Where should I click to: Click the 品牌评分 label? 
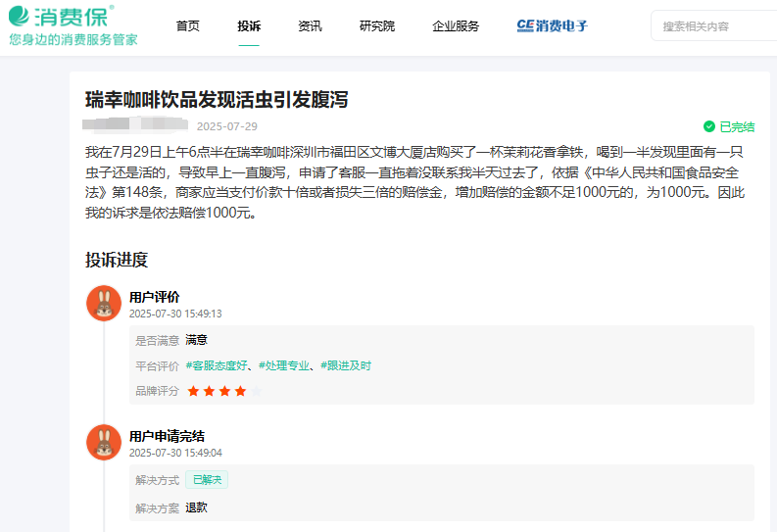(157, 391)
